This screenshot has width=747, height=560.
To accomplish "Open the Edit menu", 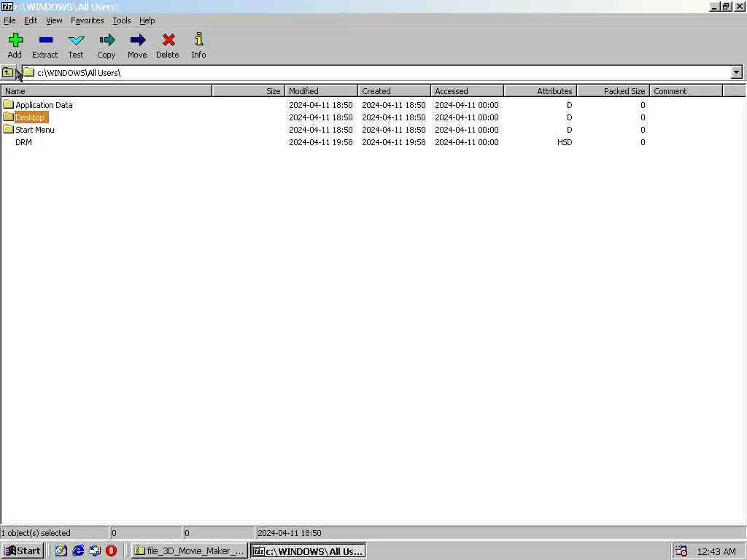I will tap(31, 20).
